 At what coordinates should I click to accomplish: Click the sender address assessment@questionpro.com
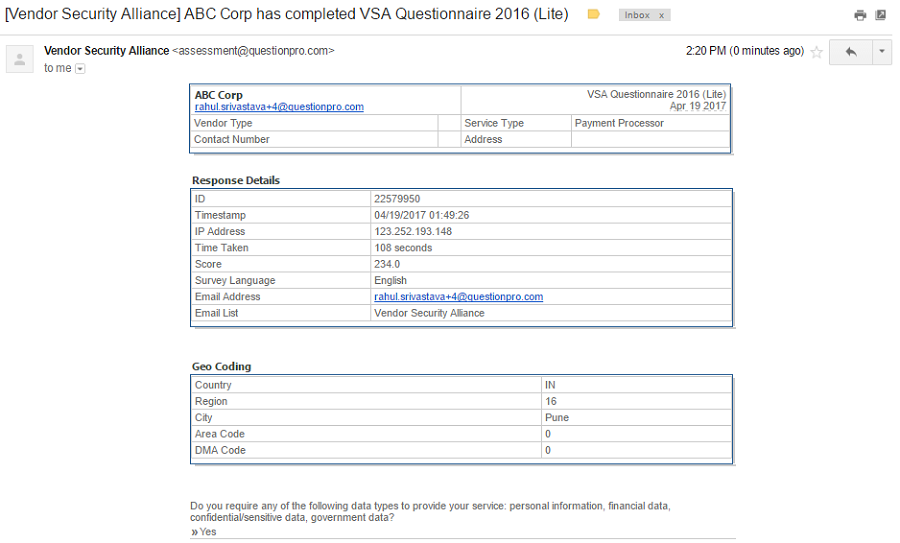pos(253,51)
